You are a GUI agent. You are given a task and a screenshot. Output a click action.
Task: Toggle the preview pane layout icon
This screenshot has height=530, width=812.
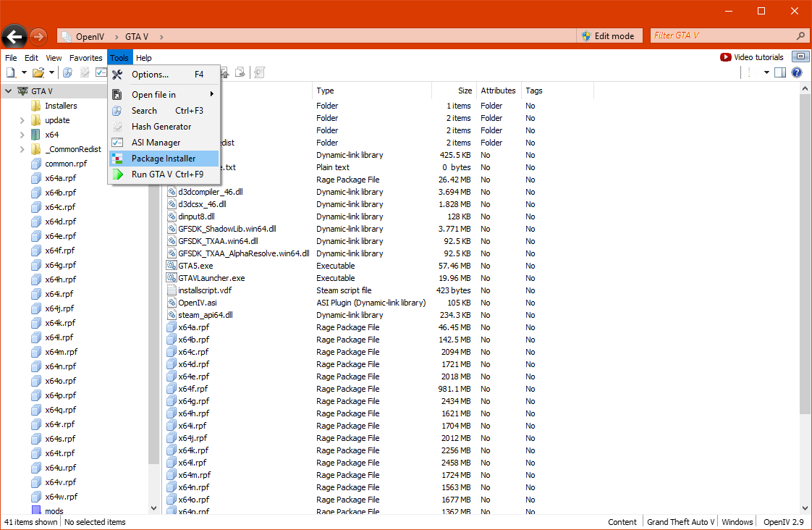click(780, 72)
